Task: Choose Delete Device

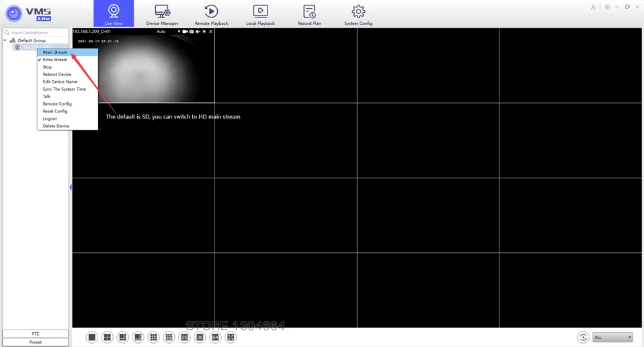Action: point(67,126)
